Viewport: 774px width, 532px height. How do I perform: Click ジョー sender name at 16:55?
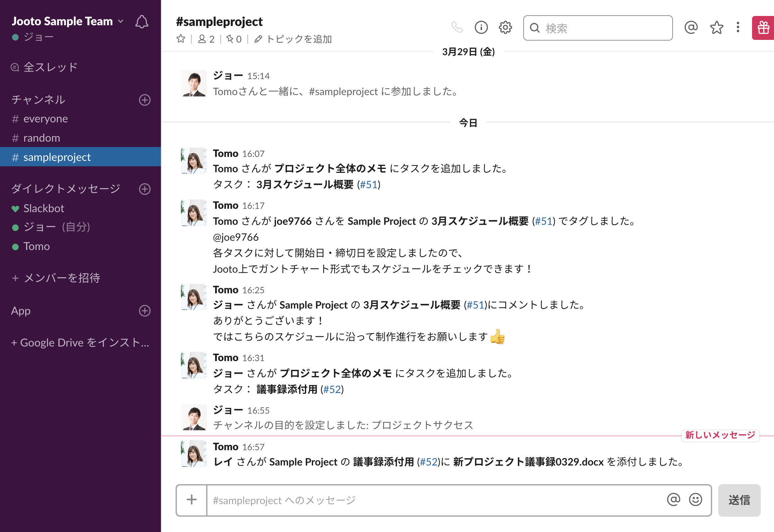tap(228, 410)
